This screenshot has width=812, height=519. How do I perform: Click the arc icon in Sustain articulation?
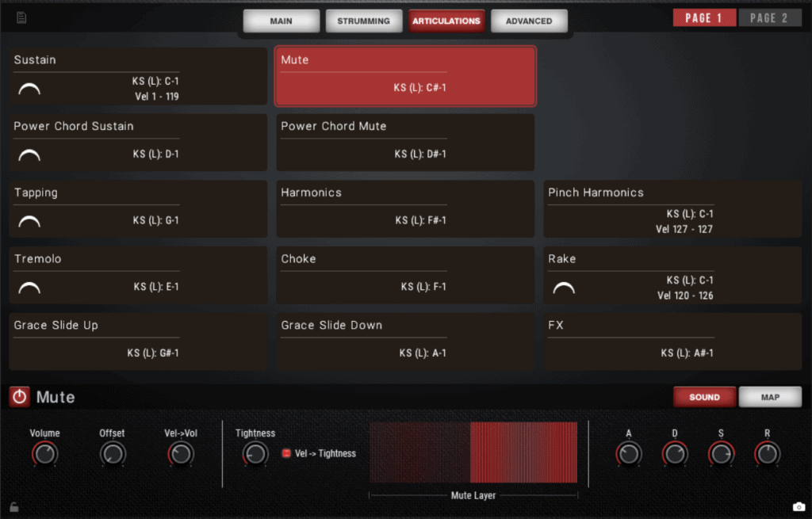pyautogui.click(x=29, y=90)
